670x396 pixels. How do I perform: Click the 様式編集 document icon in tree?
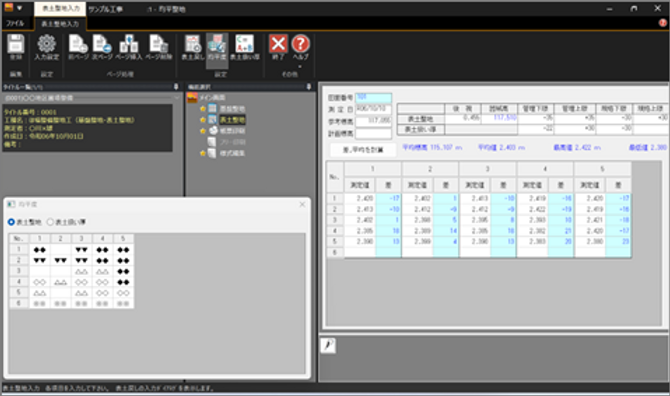[x=212, y=153]
